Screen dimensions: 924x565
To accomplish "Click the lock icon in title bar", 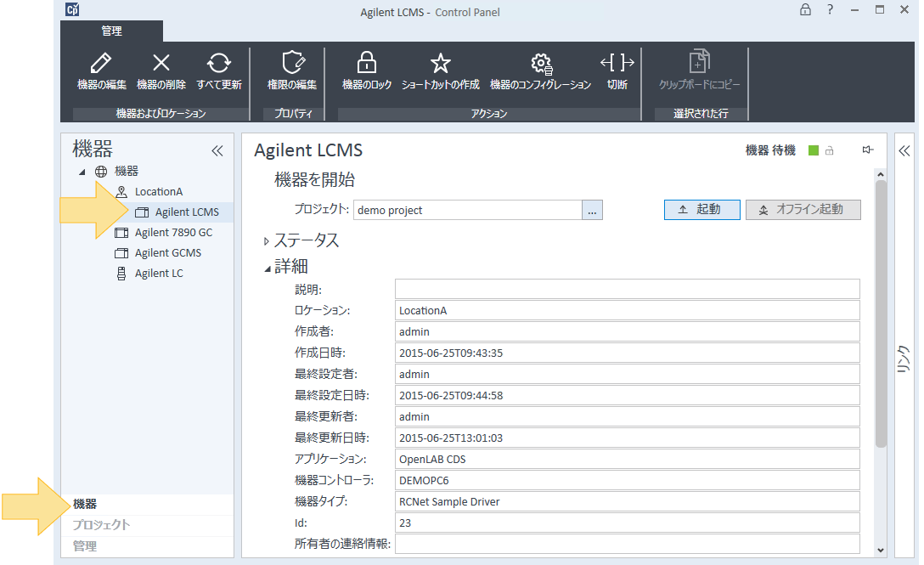I will tap(805, 9).
